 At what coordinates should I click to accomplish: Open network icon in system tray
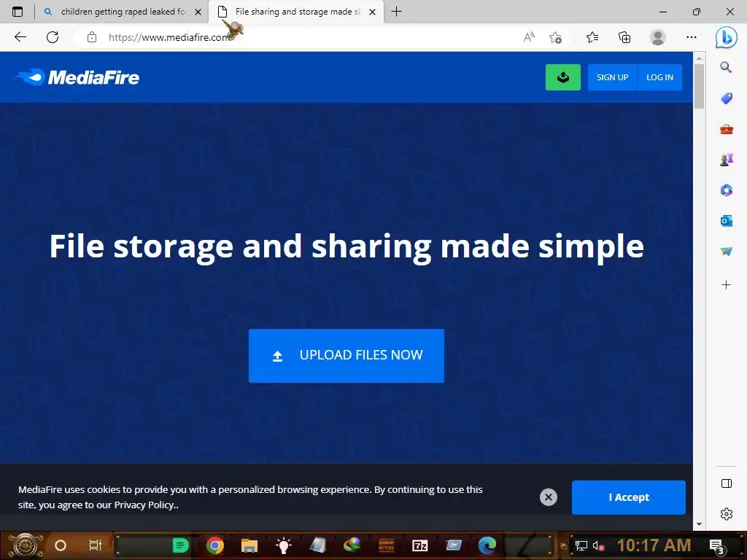(x=581, y=545)
